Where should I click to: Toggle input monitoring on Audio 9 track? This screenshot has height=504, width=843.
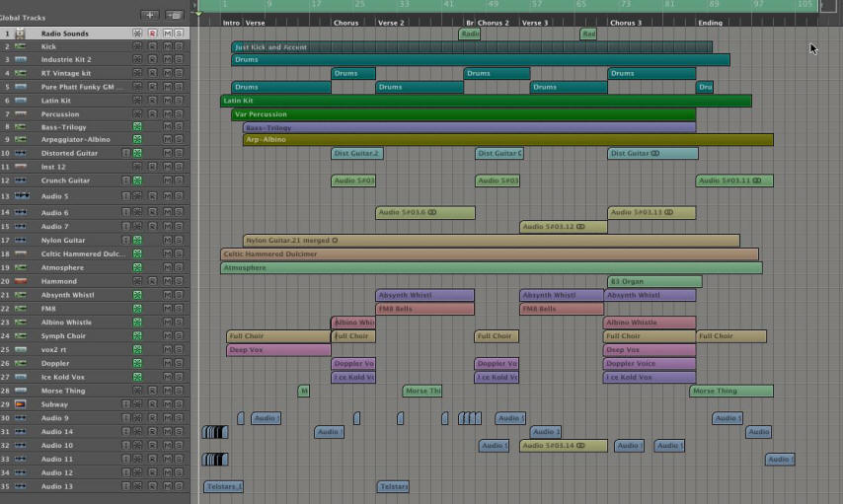pos(125,418)
